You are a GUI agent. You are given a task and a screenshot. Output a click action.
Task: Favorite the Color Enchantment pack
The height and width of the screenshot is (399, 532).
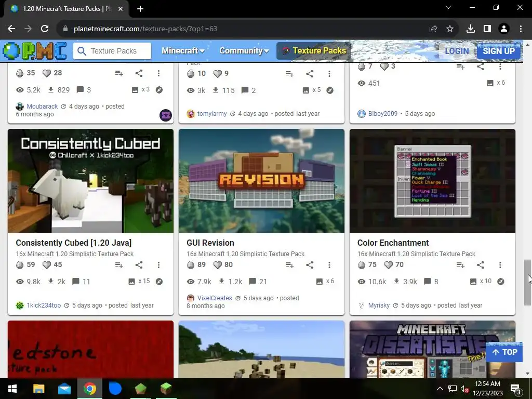(x=388, y=264)
